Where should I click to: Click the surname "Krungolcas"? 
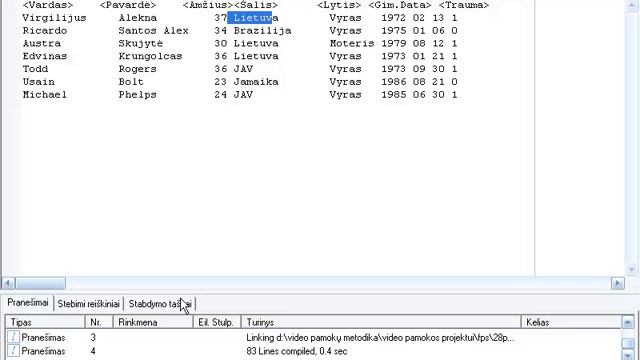pyautogui.click(x=150, y=56)
